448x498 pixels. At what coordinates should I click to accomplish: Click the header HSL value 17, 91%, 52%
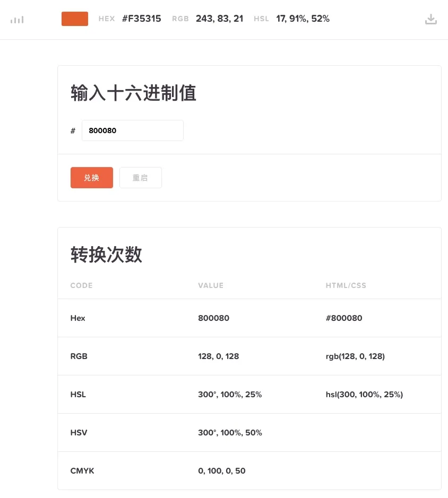click(x=303, y=19)
